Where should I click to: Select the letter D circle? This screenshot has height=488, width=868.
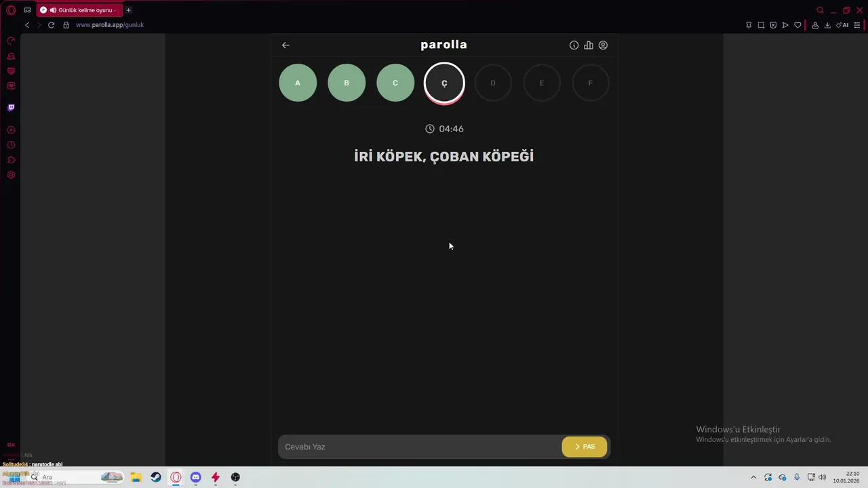point(493,83)
